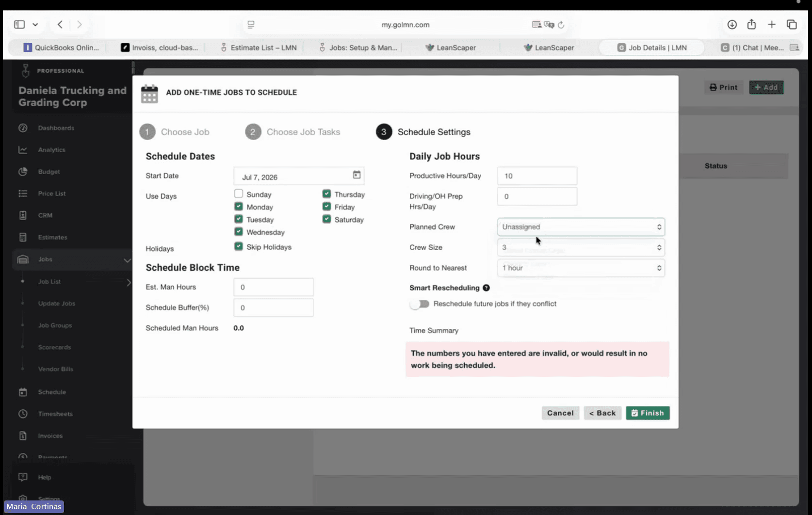The width and height of the screenshot is (812, 515).
Task: Click the Budget pie icon in sidebar
Action: tap(23, 172)
